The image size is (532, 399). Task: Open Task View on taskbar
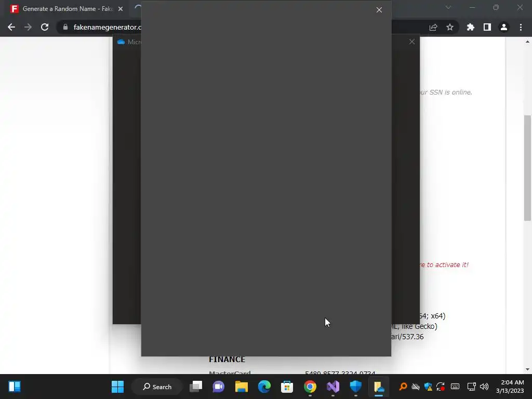point(196,387)
